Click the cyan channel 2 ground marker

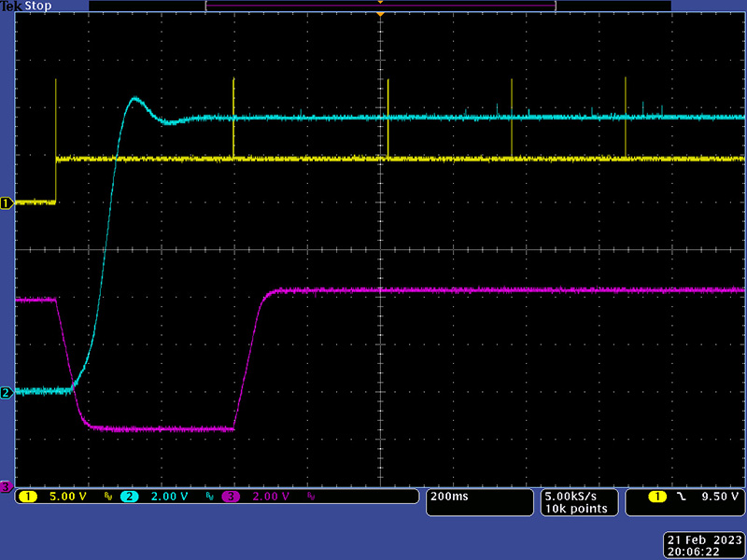(7, 393)
